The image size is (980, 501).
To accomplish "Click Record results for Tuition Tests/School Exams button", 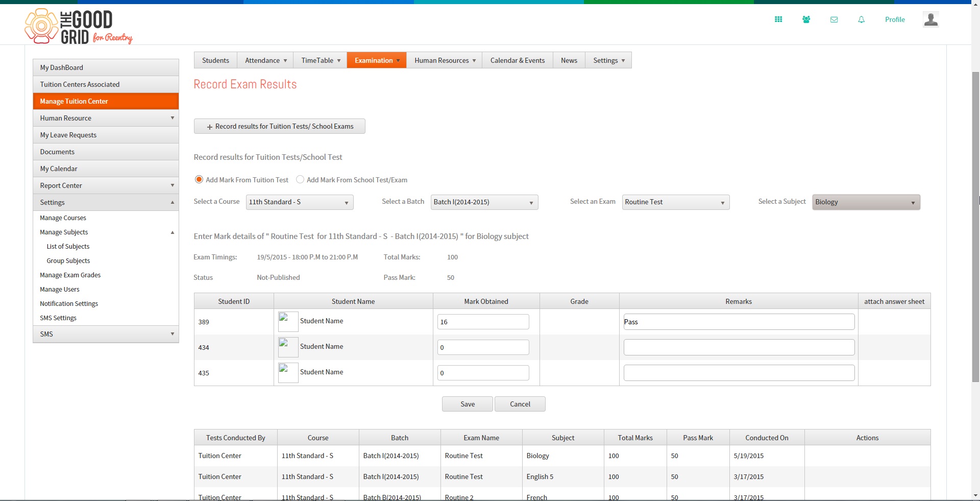I will click(279, 126).
